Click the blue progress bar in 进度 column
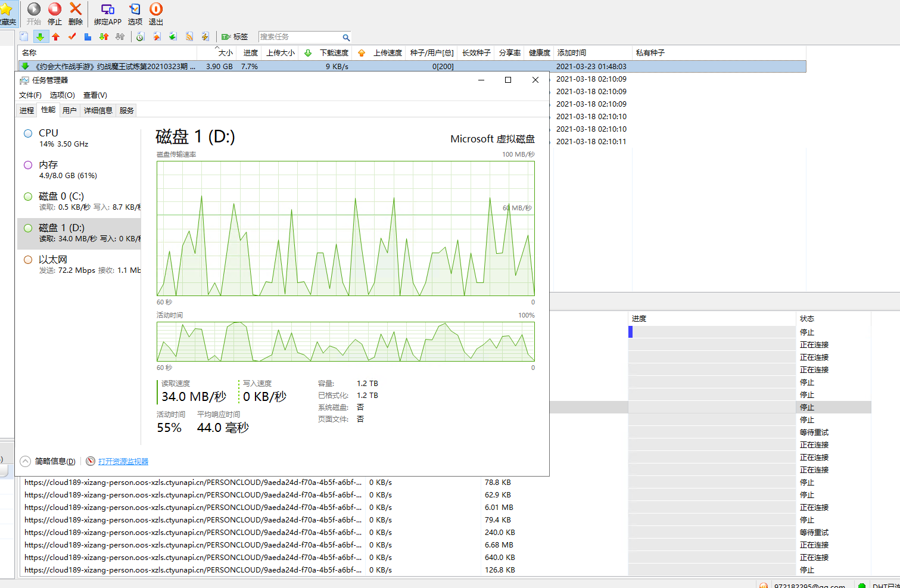 coord(630,332)
